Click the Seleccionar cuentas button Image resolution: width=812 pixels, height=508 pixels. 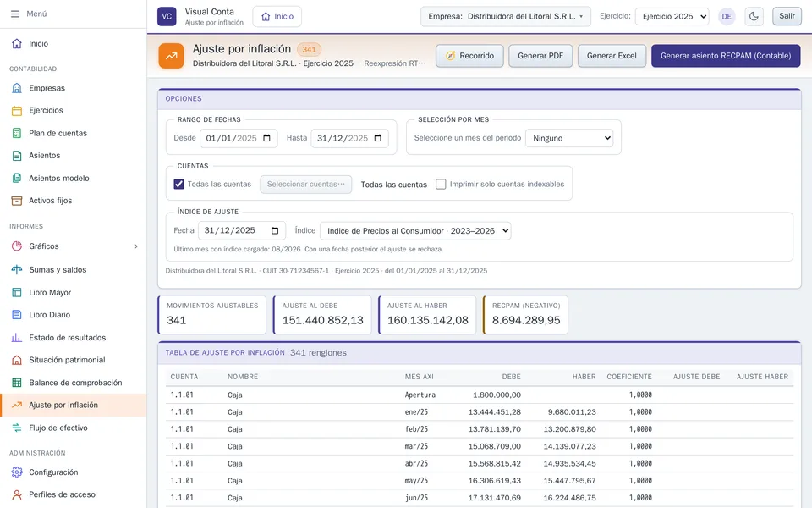click(x=306, y=184)
